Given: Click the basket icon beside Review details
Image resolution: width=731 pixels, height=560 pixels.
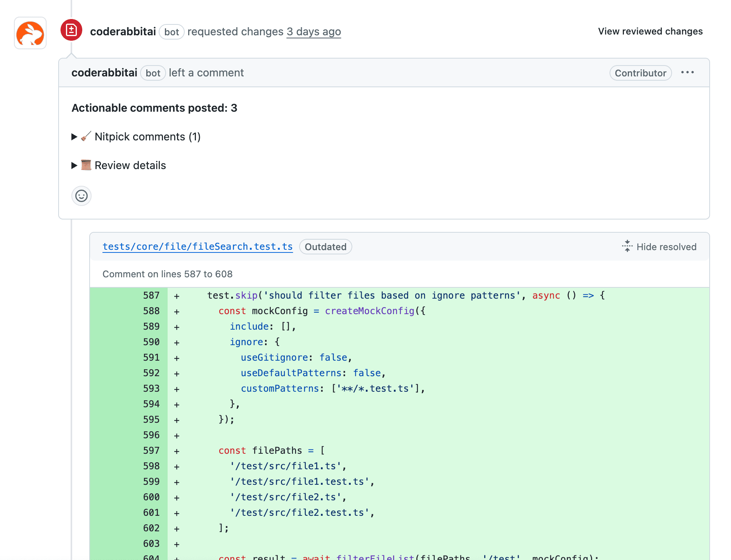Looking at the screenshot, I should [x=86, y=165].
